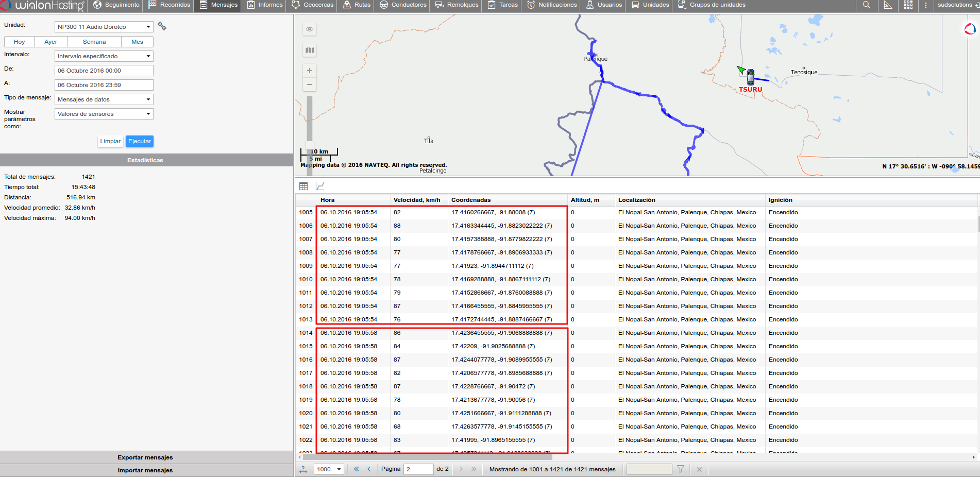Open the apps grid icon
The image size is (980, 478).
pos(908,5)
